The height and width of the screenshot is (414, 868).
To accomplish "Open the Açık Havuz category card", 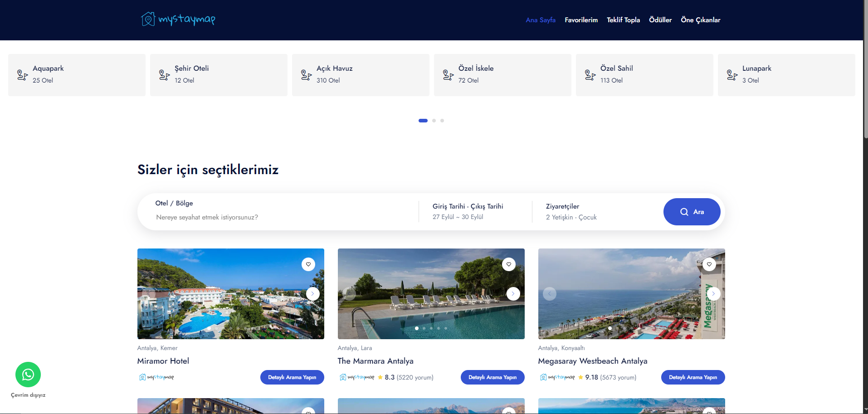I will tap(361, 75).
